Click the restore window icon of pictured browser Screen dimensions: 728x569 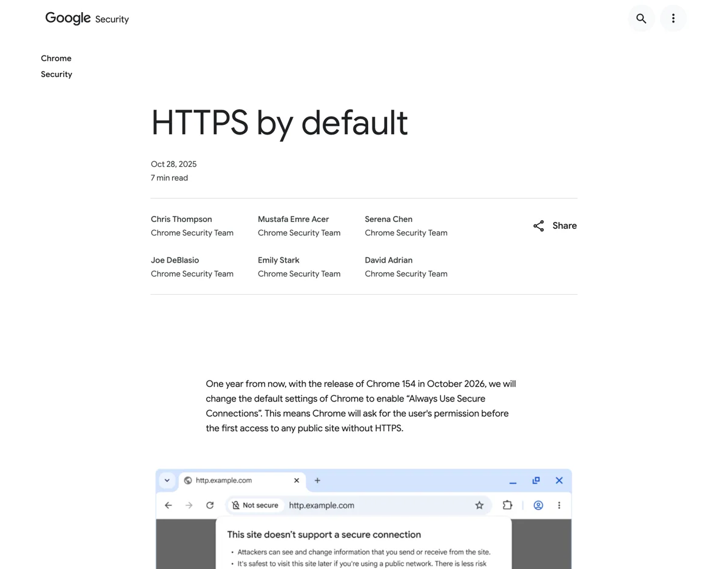pyautogui.click(x=536, y=480)
